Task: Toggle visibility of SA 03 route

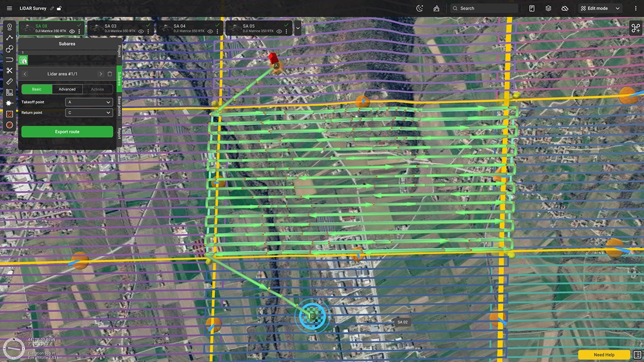Action: click(141, 32)
